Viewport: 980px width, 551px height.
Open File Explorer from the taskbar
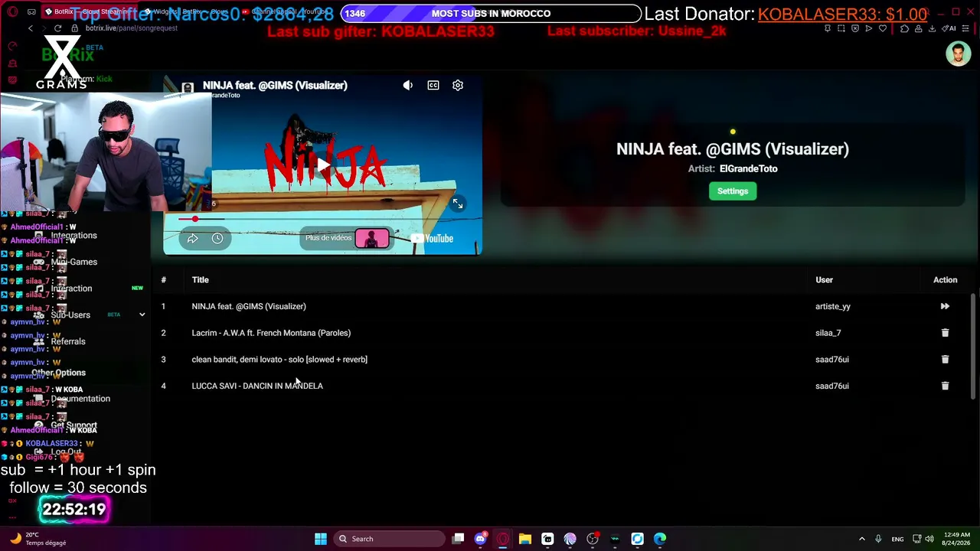(x=525, y=539)
